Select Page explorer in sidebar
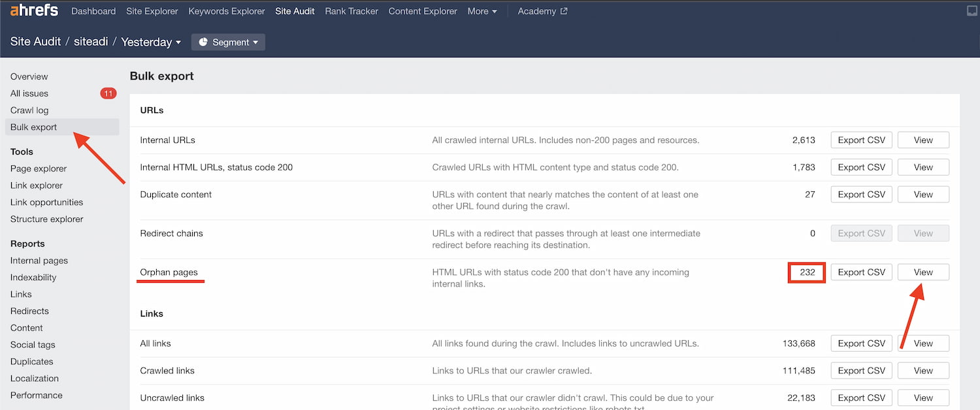Viewport: 980px width, 410px height. pyautogui.click(x=39, y=168)
